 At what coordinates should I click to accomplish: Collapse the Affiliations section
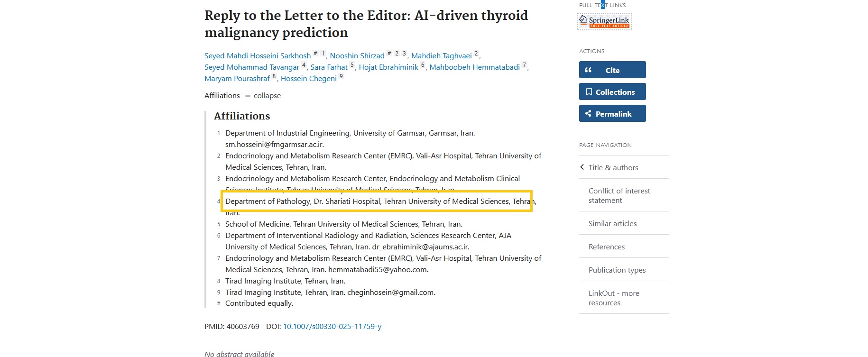pos(267,96)
